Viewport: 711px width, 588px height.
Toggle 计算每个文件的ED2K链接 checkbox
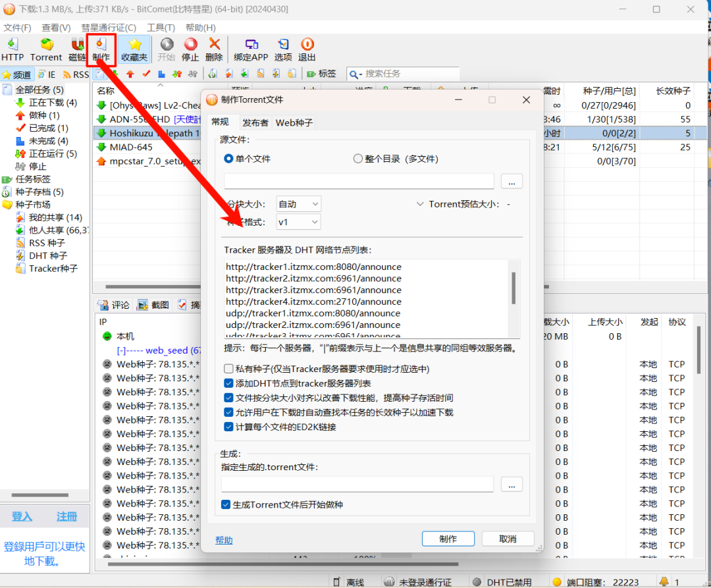(x=229, y=427)
